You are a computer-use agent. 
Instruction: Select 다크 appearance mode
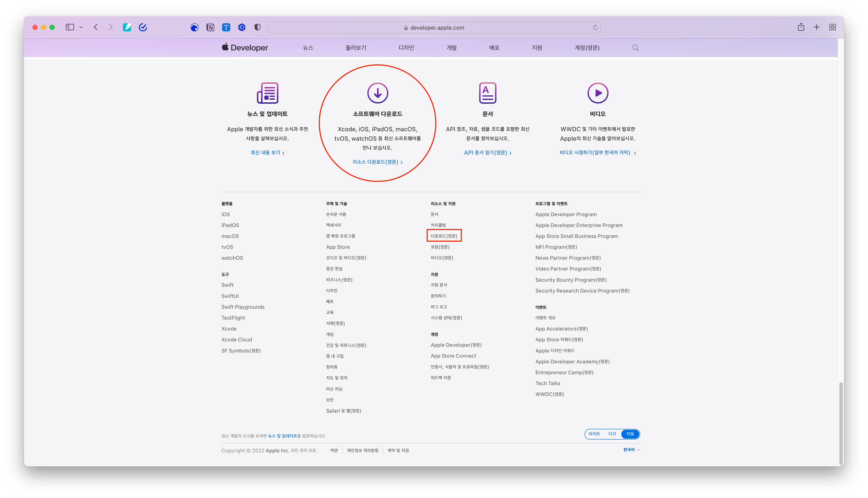click(x=612, y=434)
